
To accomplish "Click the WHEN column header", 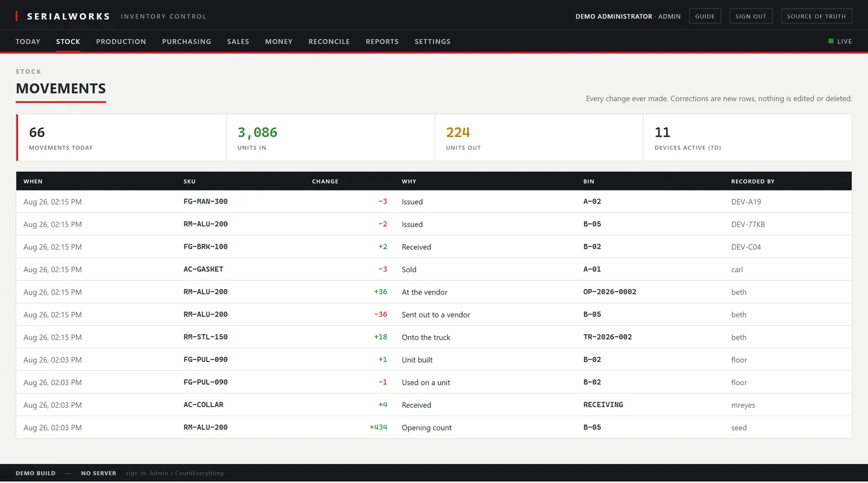I will coord(33,181).
